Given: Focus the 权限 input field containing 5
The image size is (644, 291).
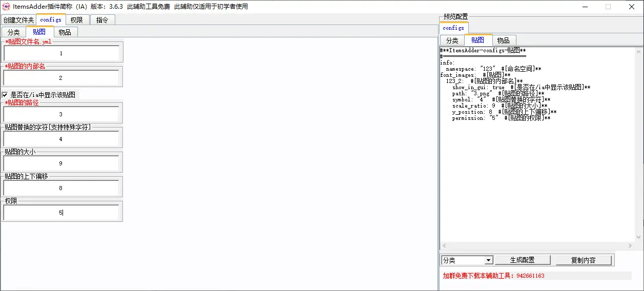Looking at the screenshot, I should point(61,213).
